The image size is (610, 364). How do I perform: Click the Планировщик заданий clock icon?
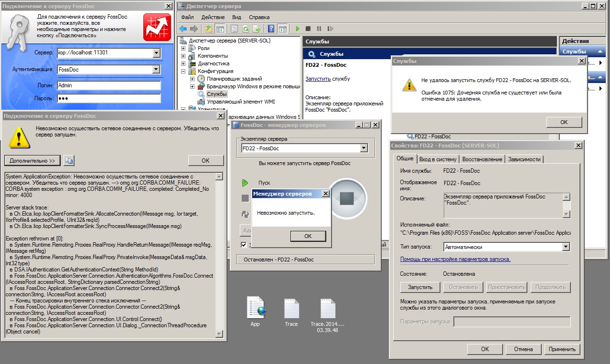pyautogui.click(x=201, y=79)
